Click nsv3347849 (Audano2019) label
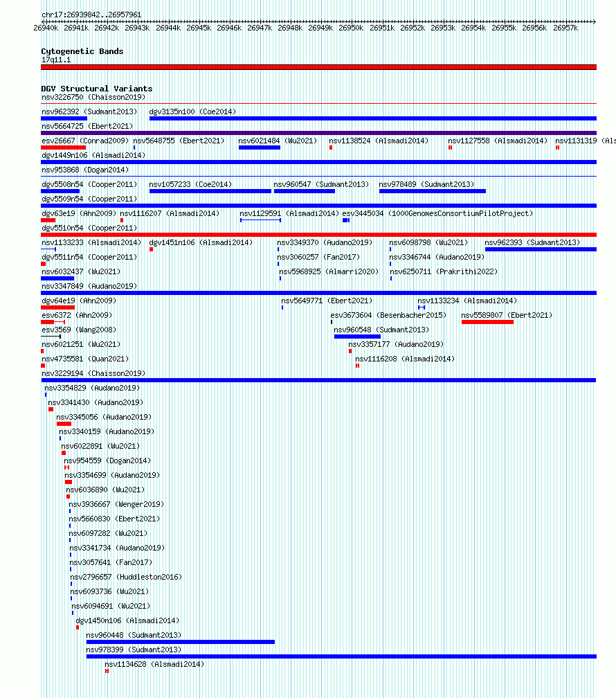 pos(89,286)
